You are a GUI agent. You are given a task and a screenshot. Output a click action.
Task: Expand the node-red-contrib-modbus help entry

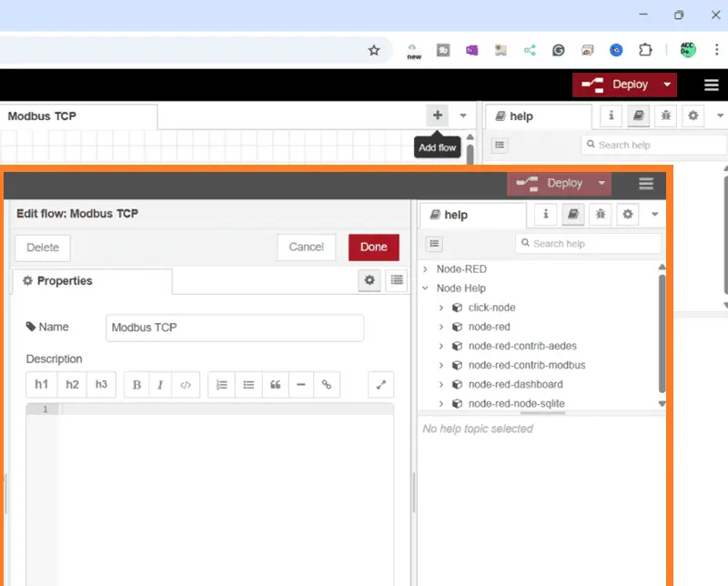click(x=441, y=366)
